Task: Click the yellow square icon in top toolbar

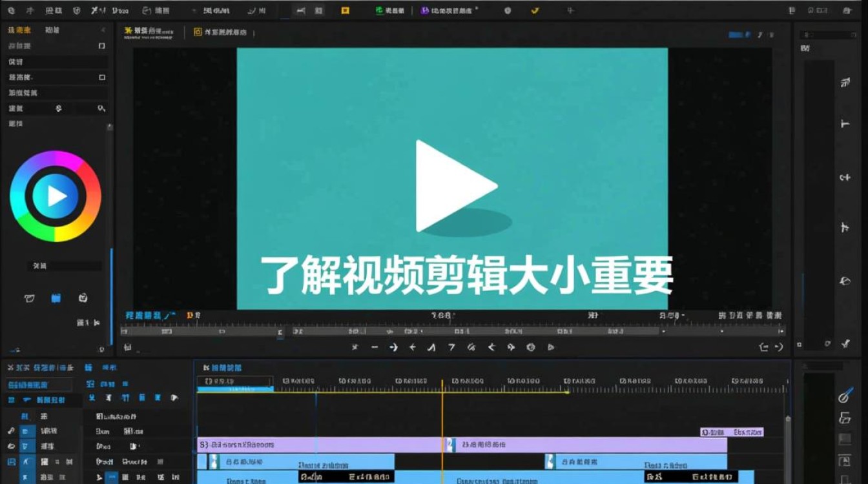Action: pyautogui.click(x=345, y=10)
